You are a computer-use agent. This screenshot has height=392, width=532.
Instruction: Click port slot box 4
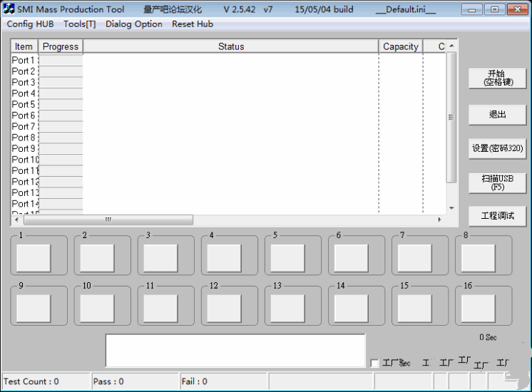tap(224, 258)
